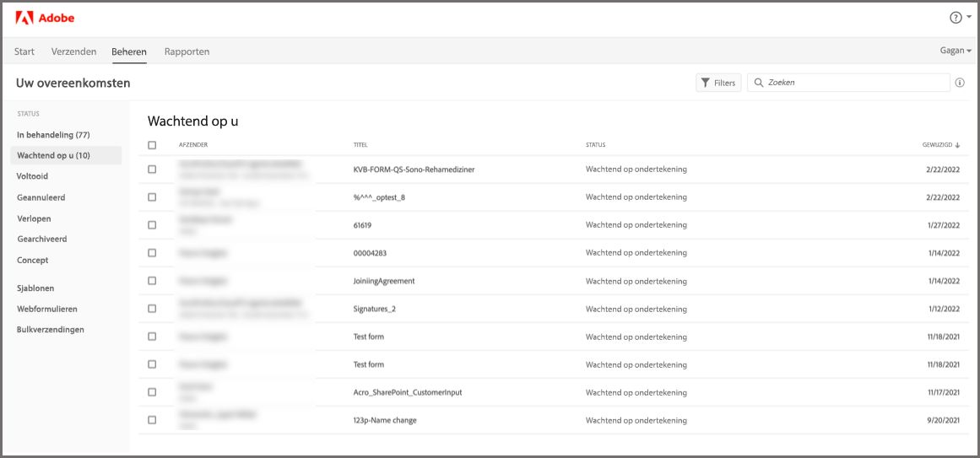Expand the help menu dropdown arrow
The height and width of the screenshot is (458, 980).
[969, 18]
